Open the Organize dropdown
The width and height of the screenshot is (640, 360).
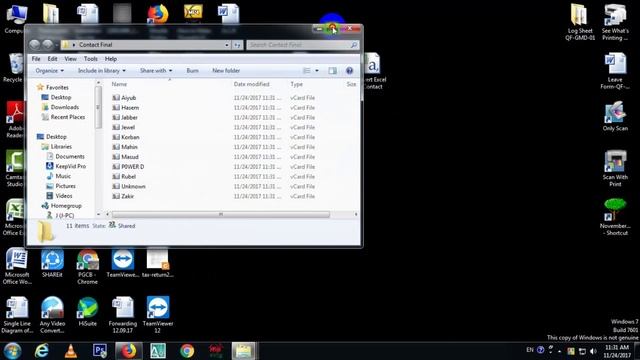(x=50, y=71)
